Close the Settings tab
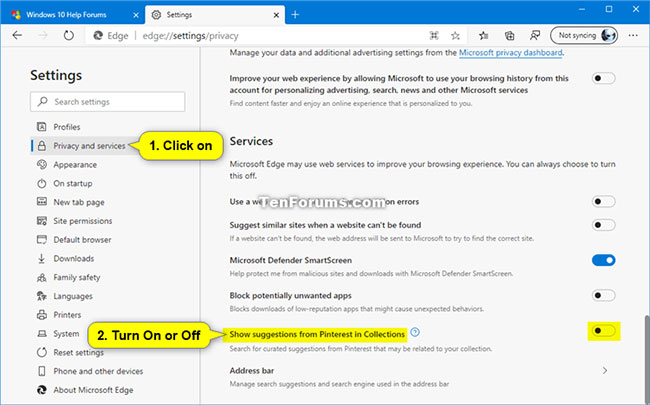Image resolution: width=650 pixels, height=405 pixels. coord(276,15)
